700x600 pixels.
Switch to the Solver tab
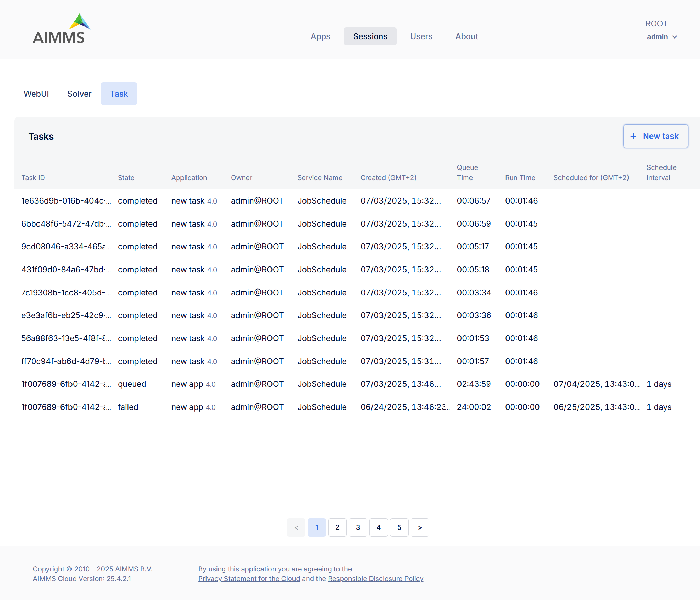[x=79, y=94]
